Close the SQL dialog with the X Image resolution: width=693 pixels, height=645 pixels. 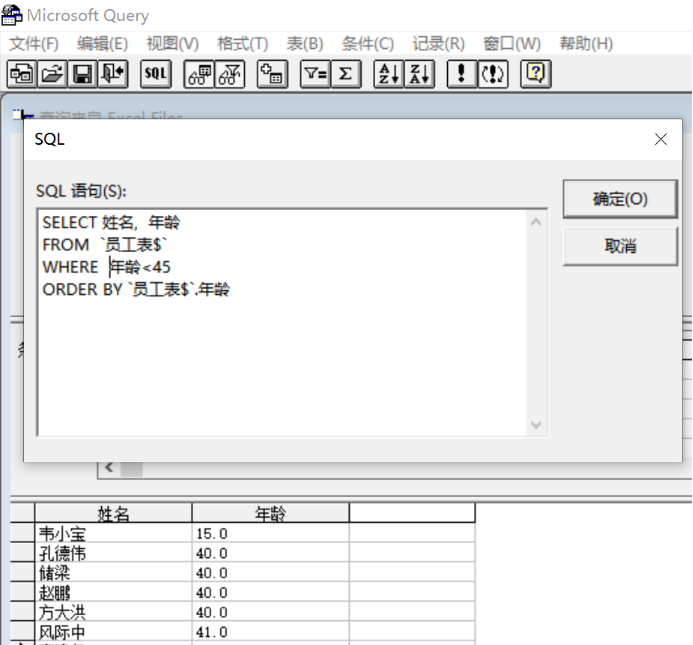click(x=661, y=139)
